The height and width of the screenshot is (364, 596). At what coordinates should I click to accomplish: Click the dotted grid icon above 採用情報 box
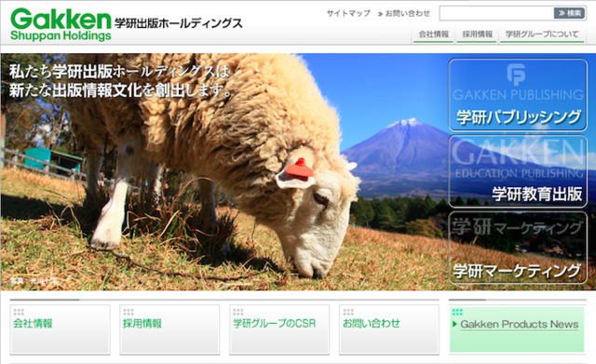[129, 312]
